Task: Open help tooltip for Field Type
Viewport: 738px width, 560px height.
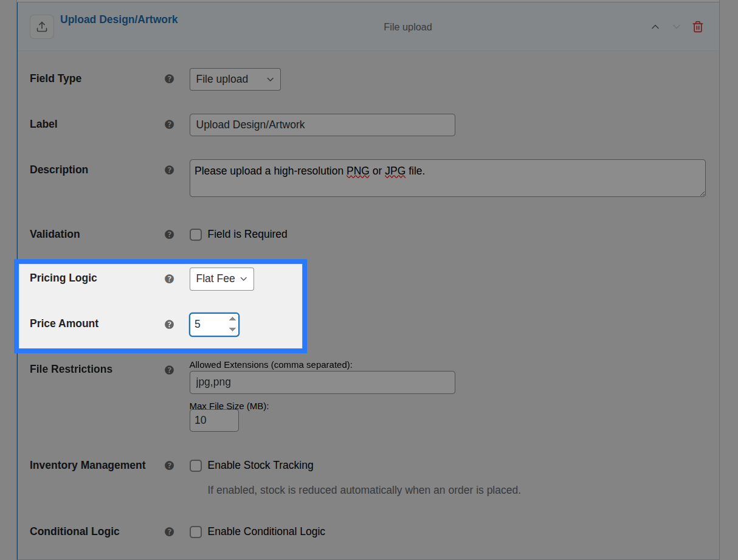Action: pos(170,79)
